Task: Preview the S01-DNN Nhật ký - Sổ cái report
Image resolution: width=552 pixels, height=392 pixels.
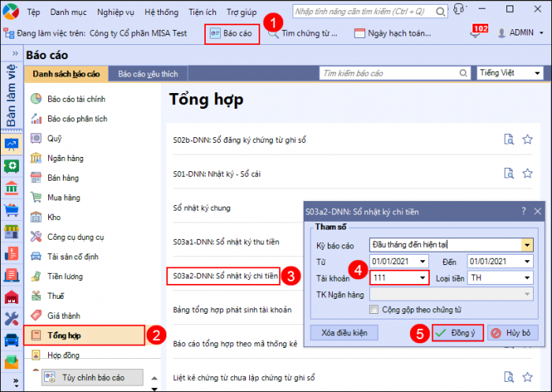Action: [x=509, y=174]
